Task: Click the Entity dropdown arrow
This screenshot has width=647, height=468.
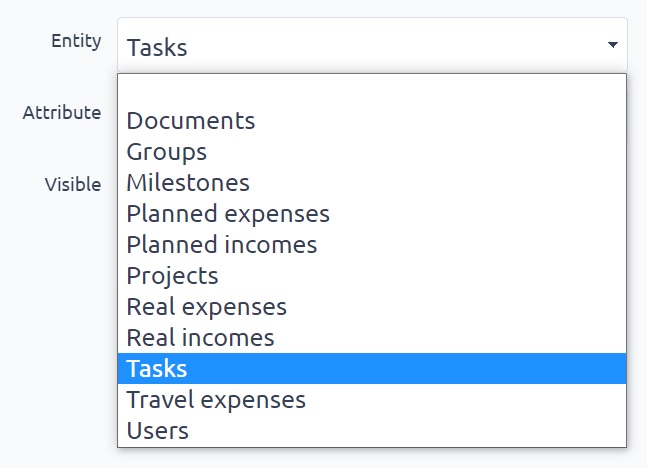Action: [611, 45]
